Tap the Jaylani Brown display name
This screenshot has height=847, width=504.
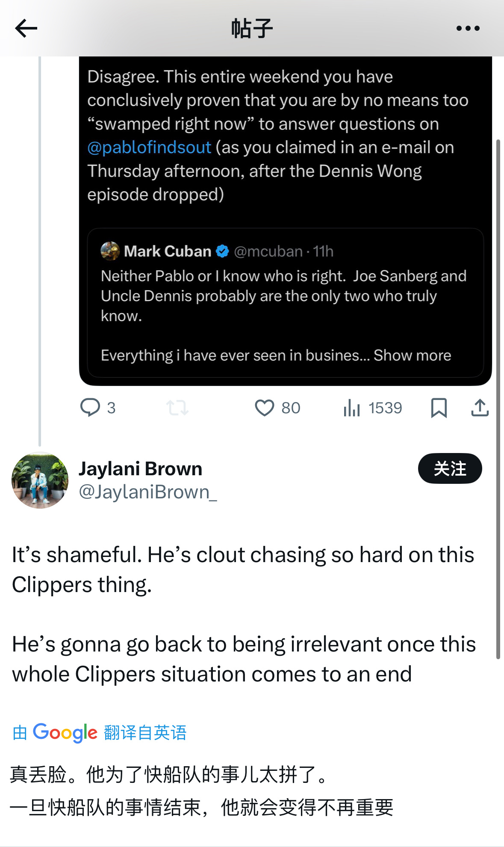[x=140, y=469]
